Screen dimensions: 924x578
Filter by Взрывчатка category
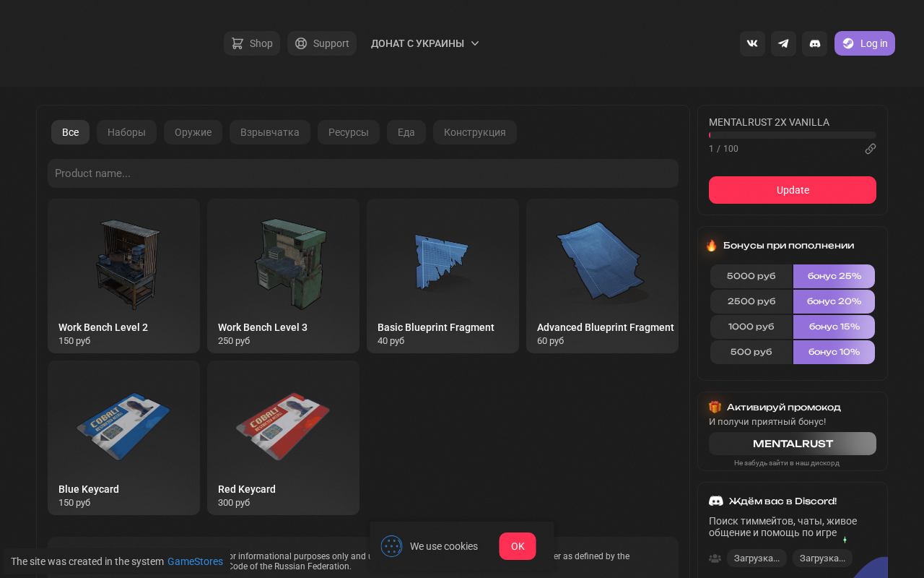pyautogui.click(x=270, y=132)
